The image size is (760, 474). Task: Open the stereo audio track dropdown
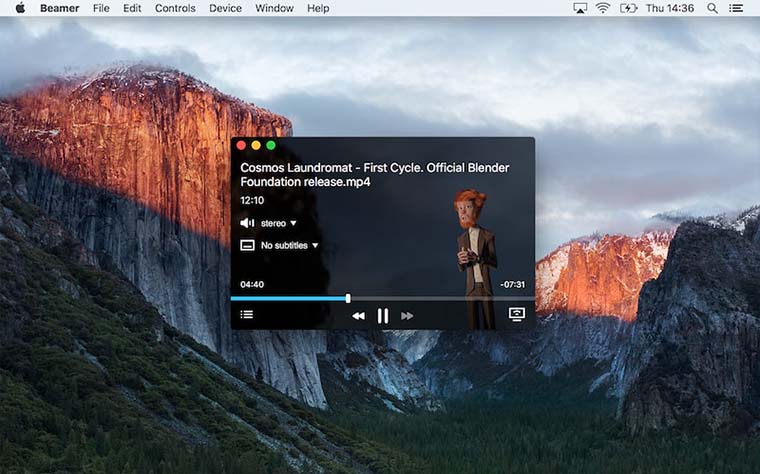tap(279, 223)
